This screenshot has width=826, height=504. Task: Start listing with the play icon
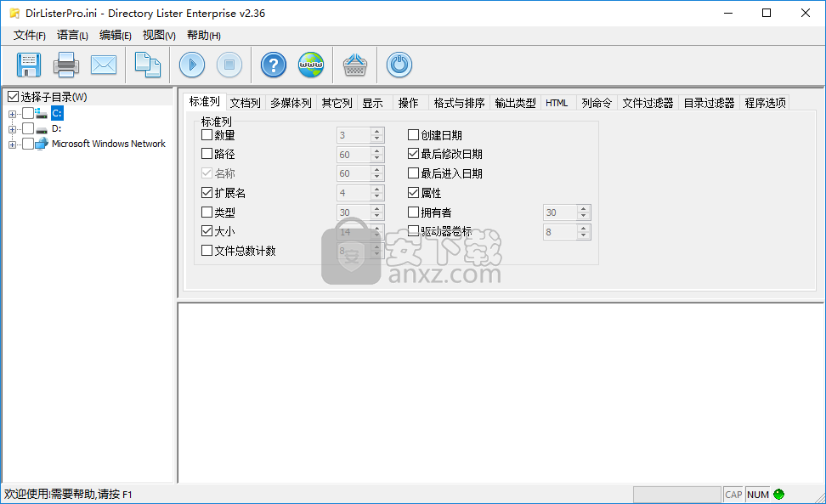pos(192,65)
